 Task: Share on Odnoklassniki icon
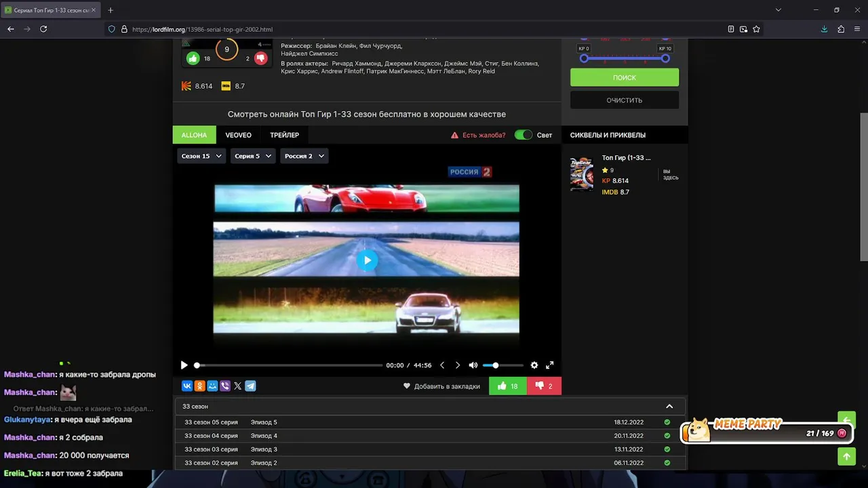[200, 386]
